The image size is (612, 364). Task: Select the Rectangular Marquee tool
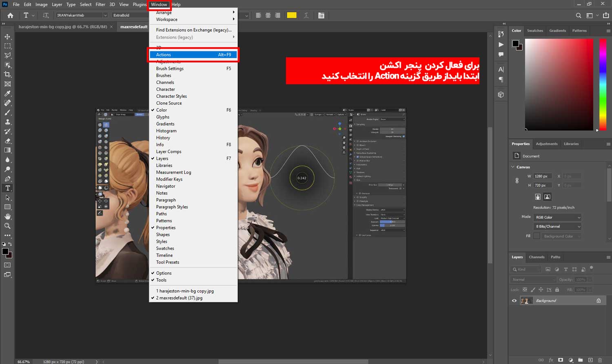[x=7, y=46]
